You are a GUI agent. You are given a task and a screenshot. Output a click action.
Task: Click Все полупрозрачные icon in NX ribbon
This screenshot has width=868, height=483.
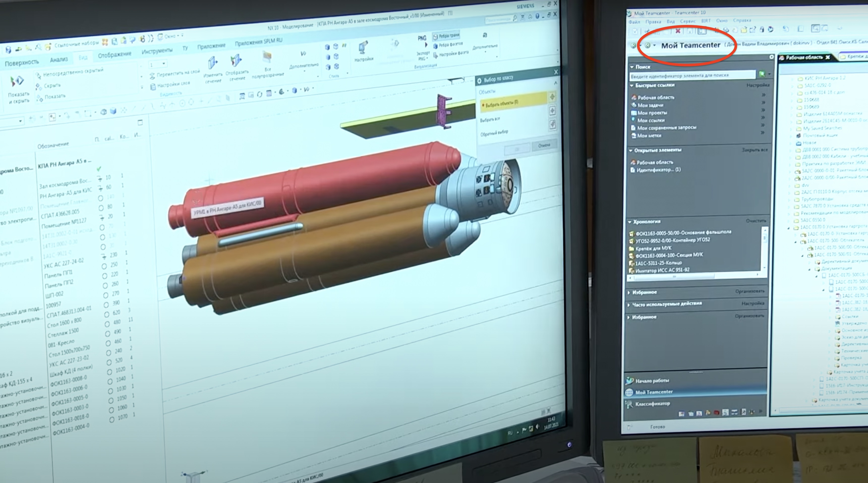[x=267, y=57]
